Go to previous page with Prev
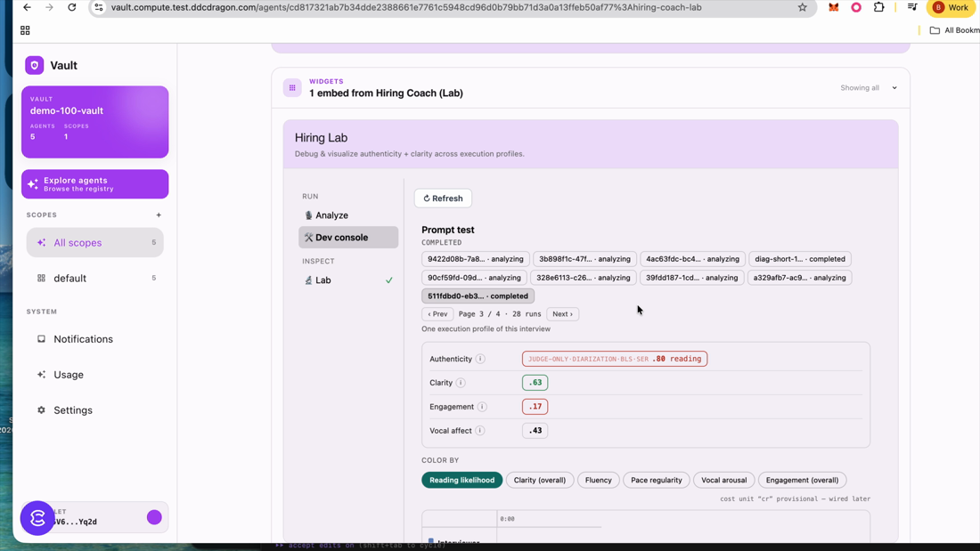This screenshot has width=980, height=551. tap(437, 314)
